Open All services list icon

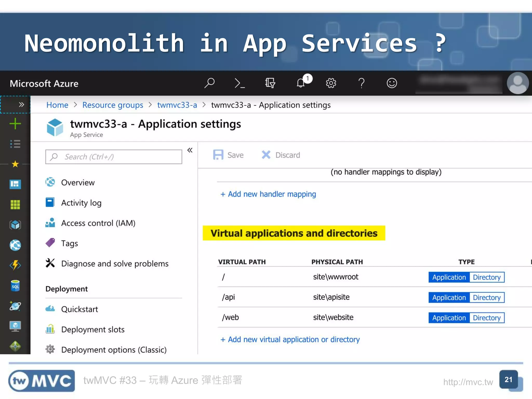click(x=15, y=144)
